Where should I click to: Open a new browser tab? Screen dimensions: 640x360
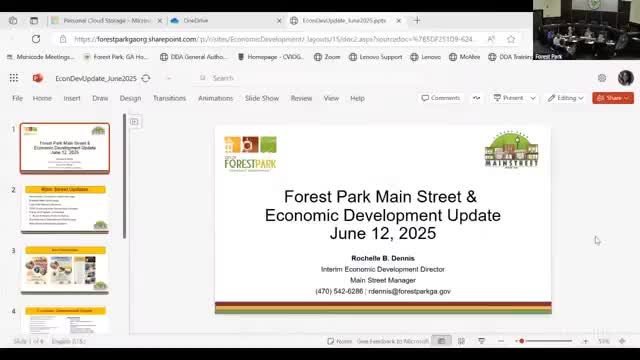click(417, 20)
